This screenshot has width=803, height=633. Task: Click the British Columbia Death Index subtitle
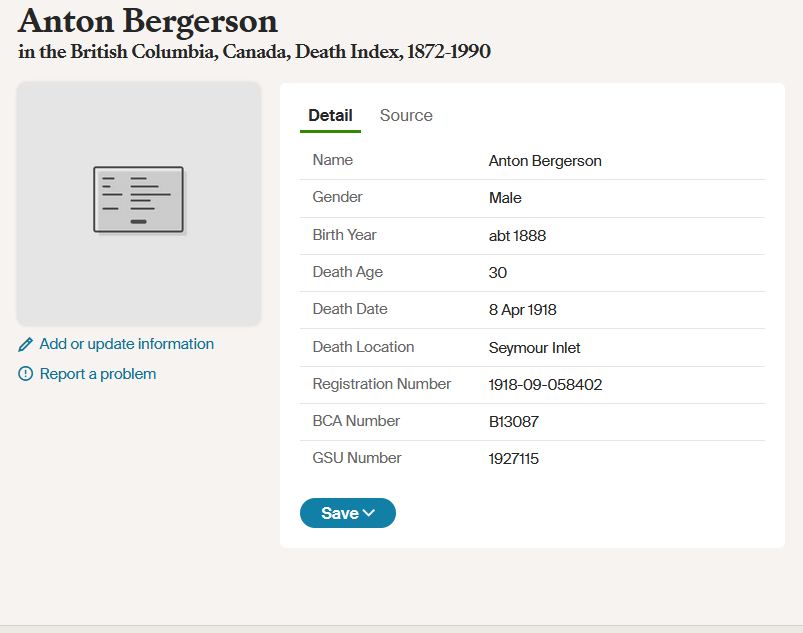tap(255, 52)
